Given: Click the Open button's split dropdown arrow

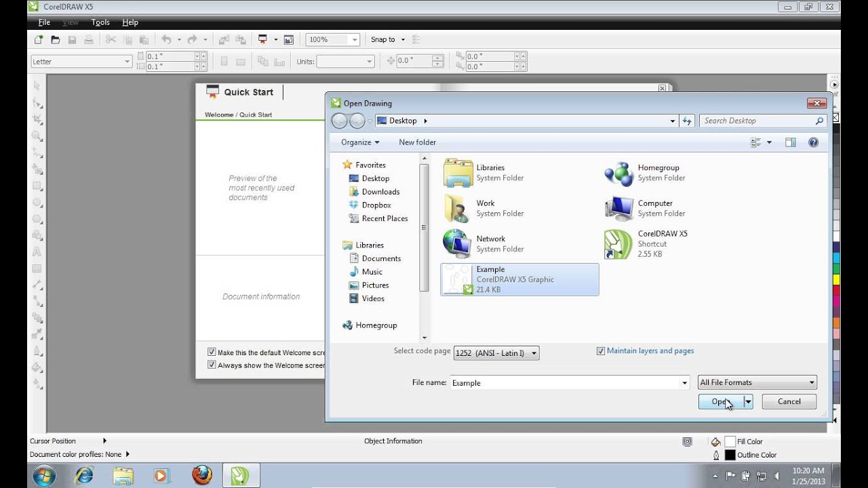Looking at the screenshot, I should [748, 402].
